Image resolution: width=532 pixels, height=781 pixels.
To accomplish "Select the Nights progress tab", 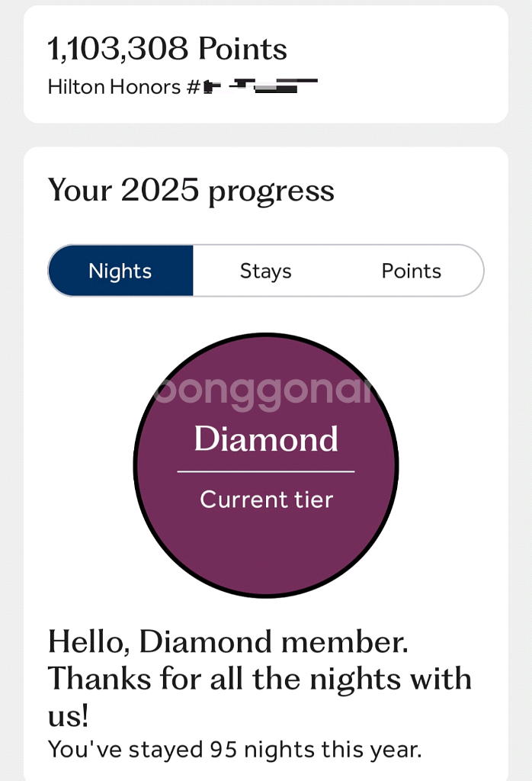I will (x=120, y=271).
